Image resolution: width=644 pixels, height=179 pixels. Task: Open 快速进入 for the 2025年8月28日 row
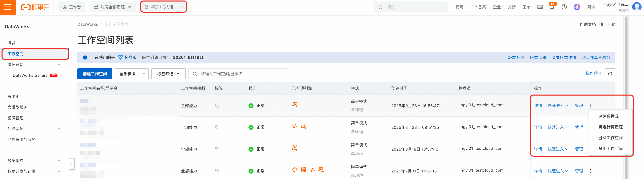[x=558, y=127]
